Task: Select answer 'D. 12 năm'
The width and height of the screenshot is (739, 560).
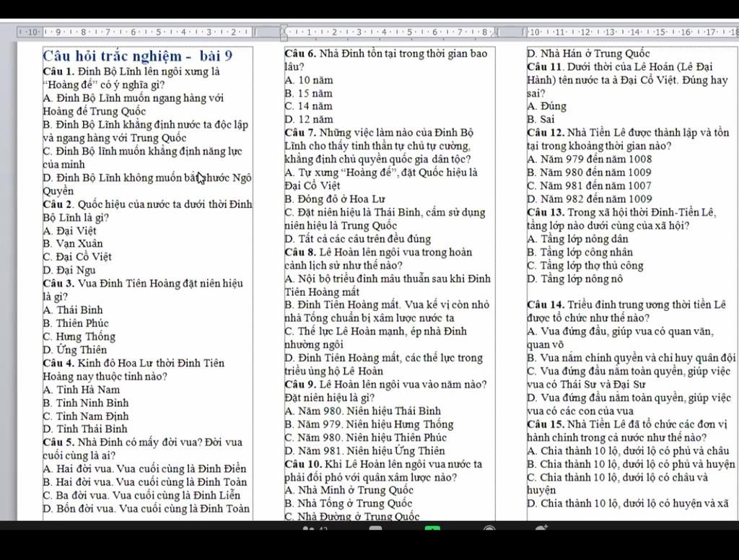Action: (309, 119)
